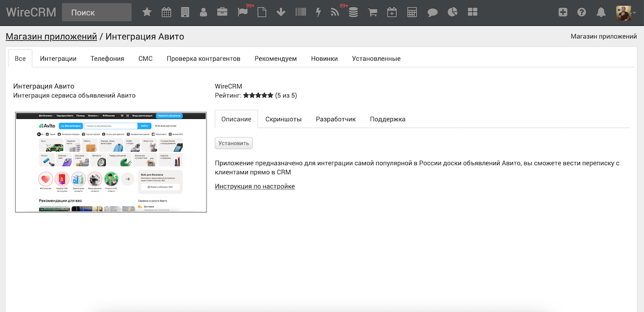Switch to the СМС tab
The image size is (644, 312).
[145, 59]
